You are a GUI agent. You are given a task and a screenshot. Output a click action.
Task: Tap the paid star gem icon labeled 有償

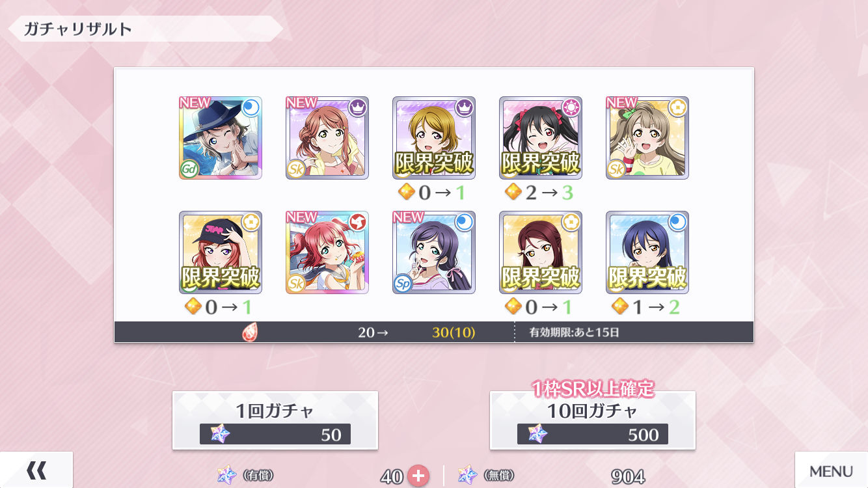point(227,476)
